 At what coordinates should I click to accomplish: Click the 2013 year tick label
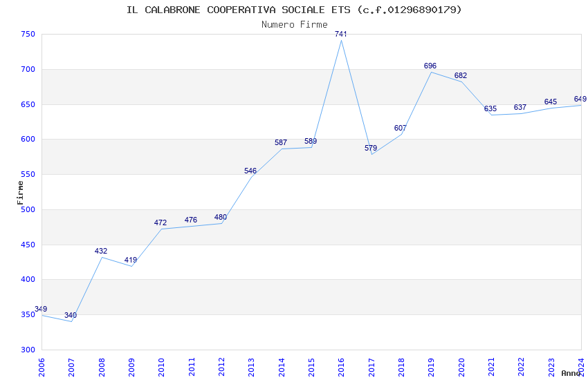click(251, 368)
